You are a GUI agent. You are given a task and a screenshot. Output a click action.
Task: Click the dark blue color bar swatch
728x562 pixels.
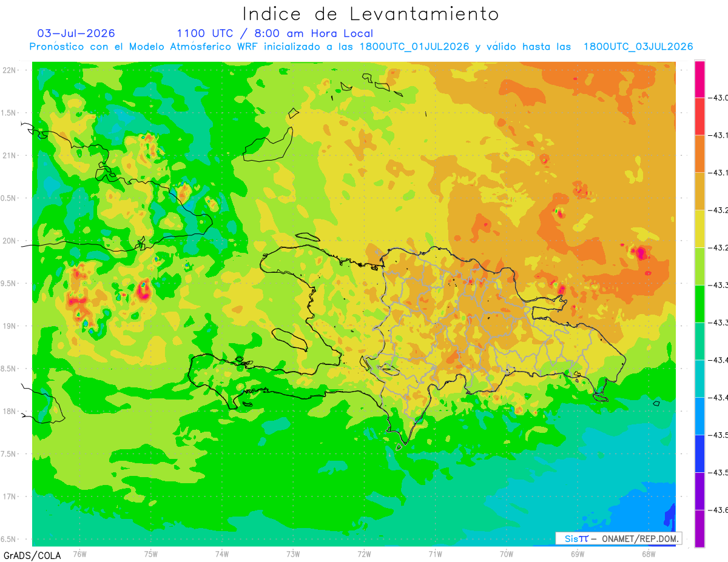(x=699, y=453)
